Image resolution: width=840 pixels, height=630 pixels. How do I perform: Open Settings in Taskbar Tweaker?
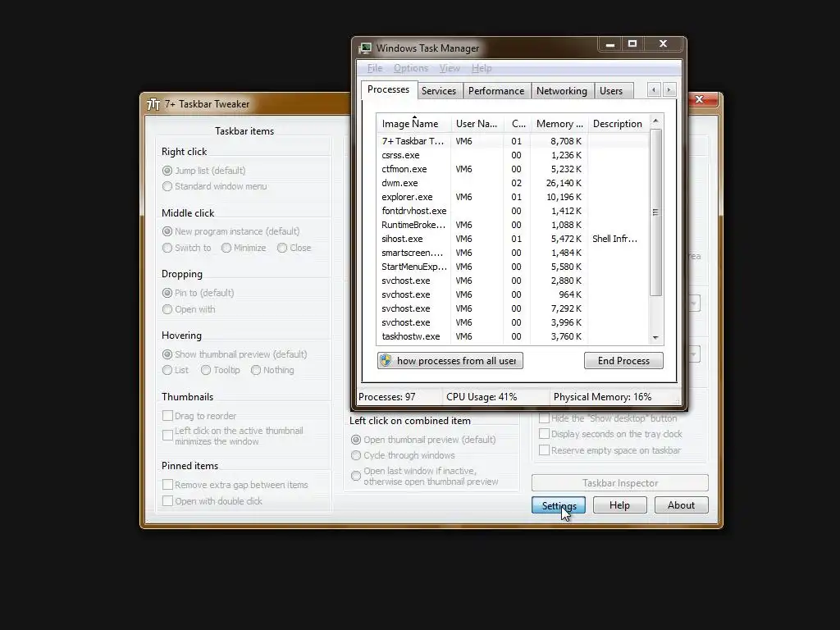558,505
